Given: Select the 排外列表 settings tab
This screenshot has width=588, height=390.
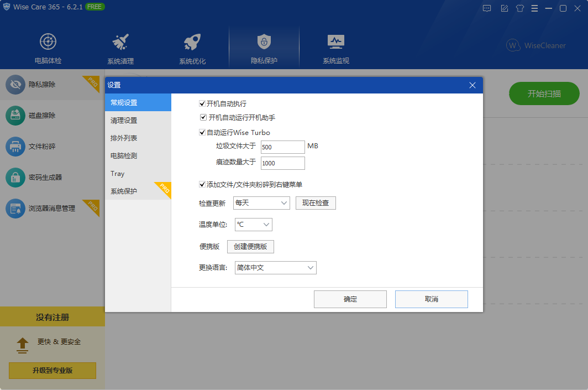Looking at the screenshot, I should [124, 138].
